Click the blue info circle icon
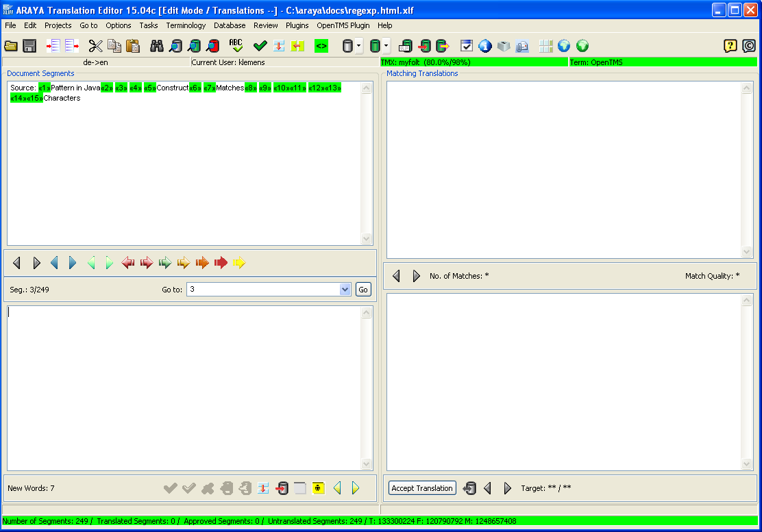The width and height of the screenshot is (762, 532). (x=485, y=46)
